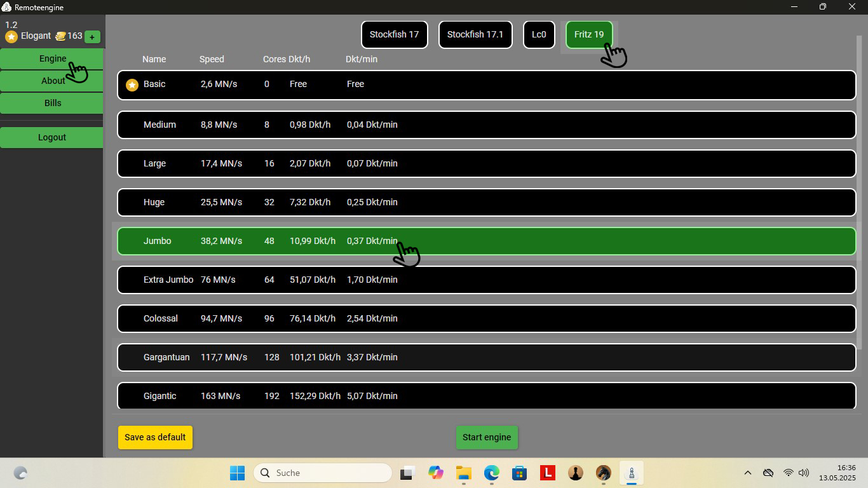The height and width of the screenshot is (488, 868).
Task: Switch to the Stockfish 17.1 engine tab
Action: [x=475, y=35]
